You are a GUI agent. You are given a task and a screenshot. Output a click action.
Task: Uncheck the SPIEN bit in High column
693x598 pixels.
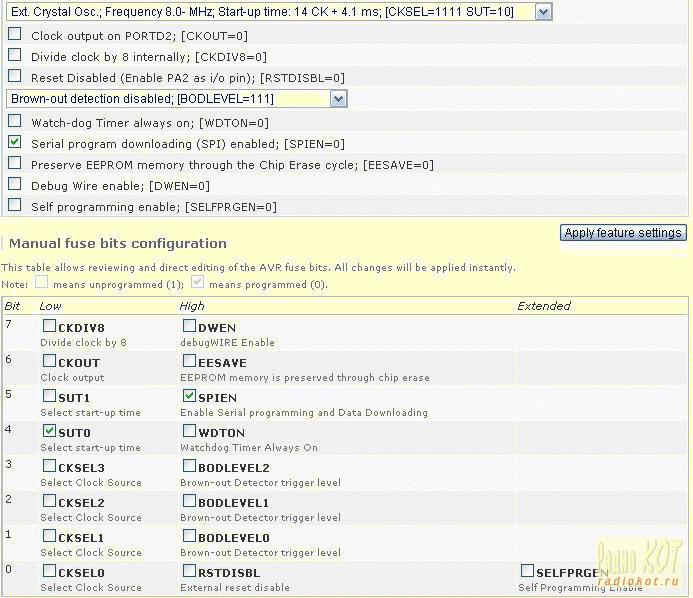tap(189, 396)
